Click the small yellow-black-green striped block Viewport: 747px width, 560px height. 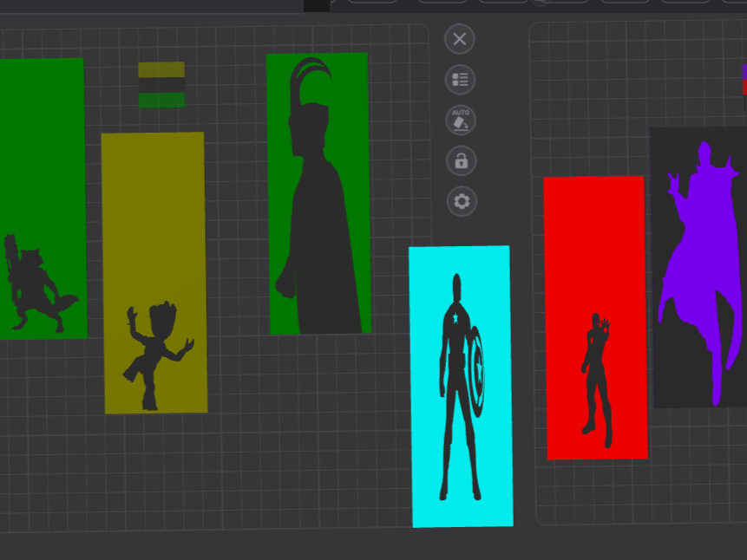[161, 85]
